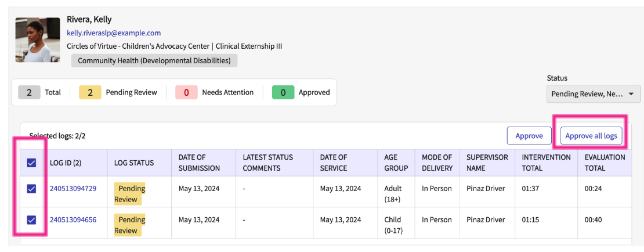Viewport: 644px width, 252px height.
Task: Click the DATE OF SUBMISSION column header
Action: 199,163
